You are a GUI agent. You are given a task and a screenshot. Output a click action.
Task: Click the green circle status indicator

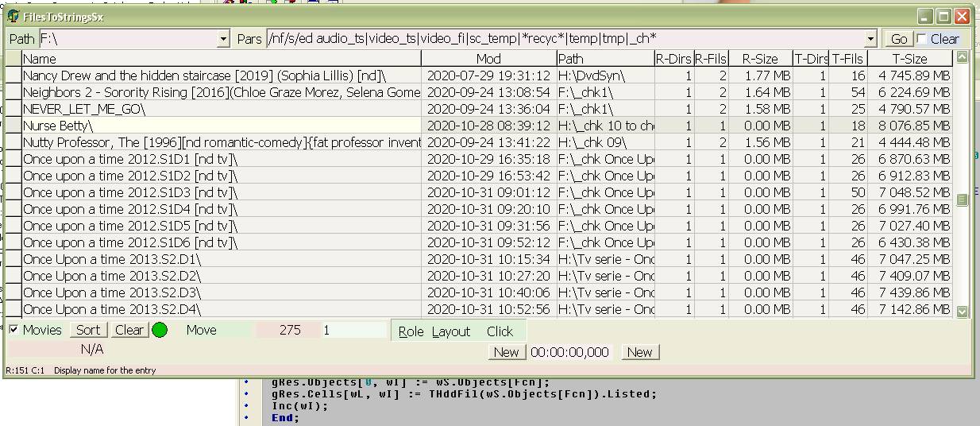160,330
